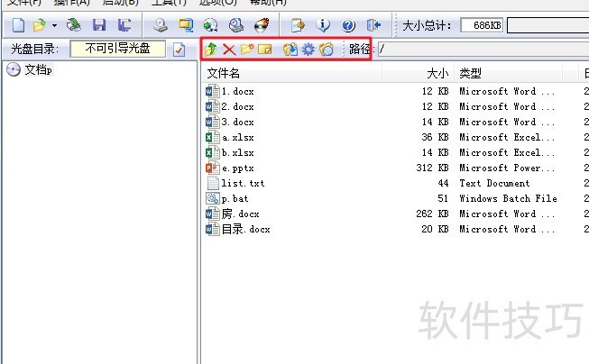
Task: Click the text file icon beside list.txt
Action: (213, 183)
